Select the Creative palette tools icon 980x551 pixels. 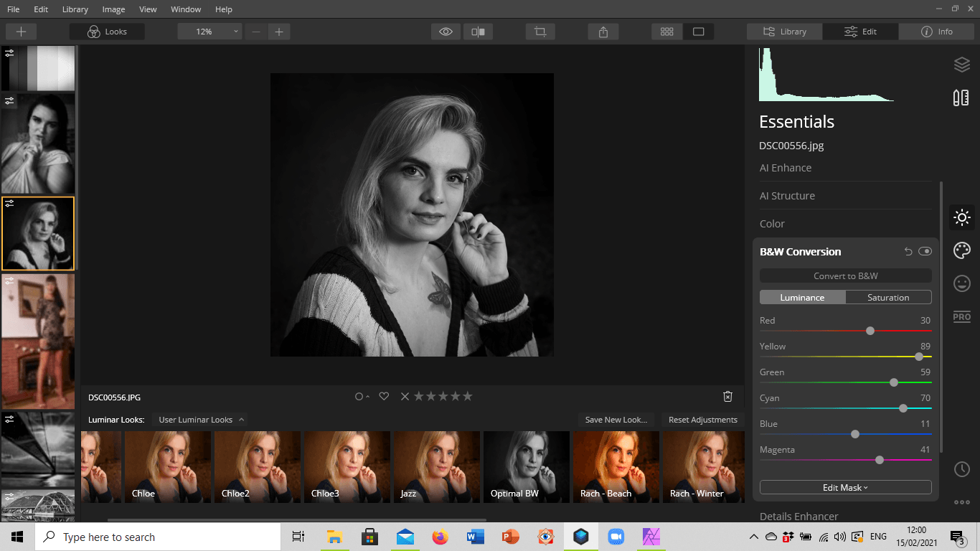961,250
